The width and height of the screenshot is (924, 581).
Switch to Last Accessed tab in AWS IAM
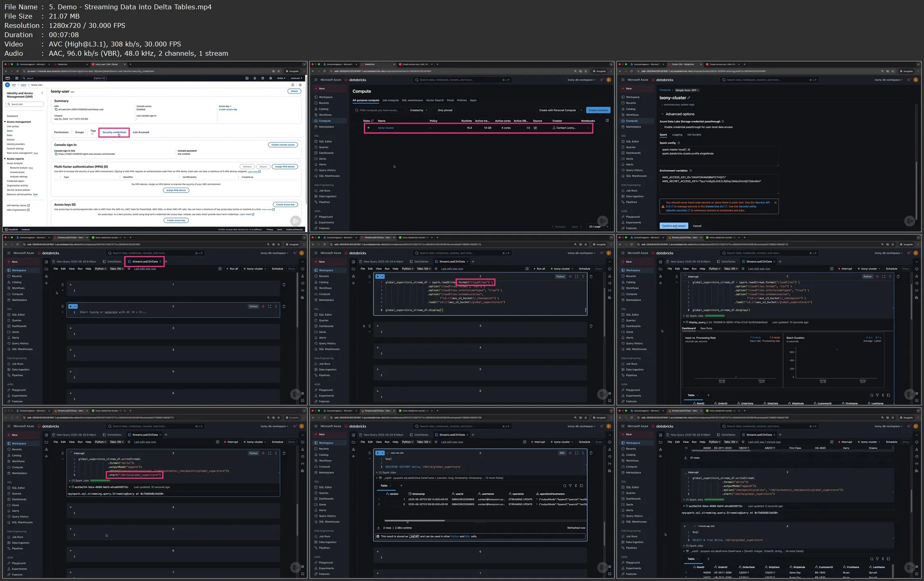[x=141, y=132]
